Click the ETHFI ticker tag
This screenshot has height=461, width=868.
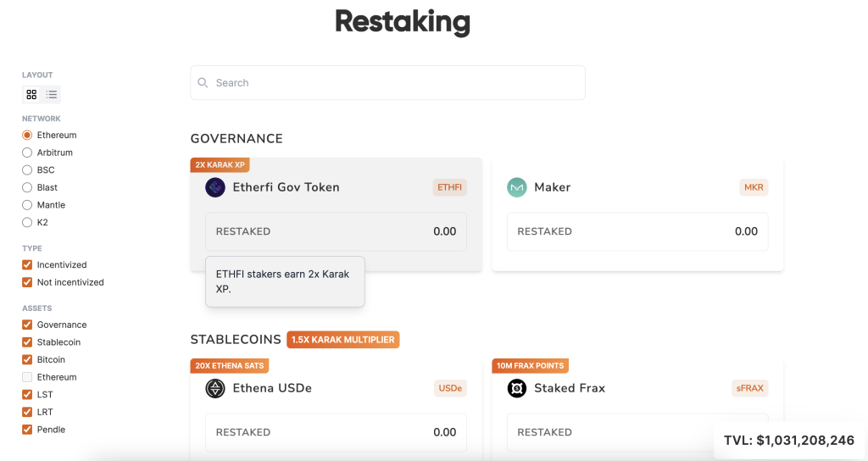[x=449, y=187]
